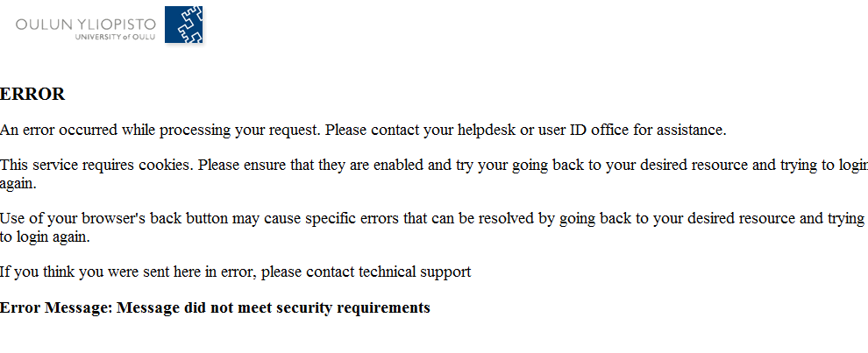Click "to login again." line ending
Screen dimensions: 868x353
(x=45, y=237)
